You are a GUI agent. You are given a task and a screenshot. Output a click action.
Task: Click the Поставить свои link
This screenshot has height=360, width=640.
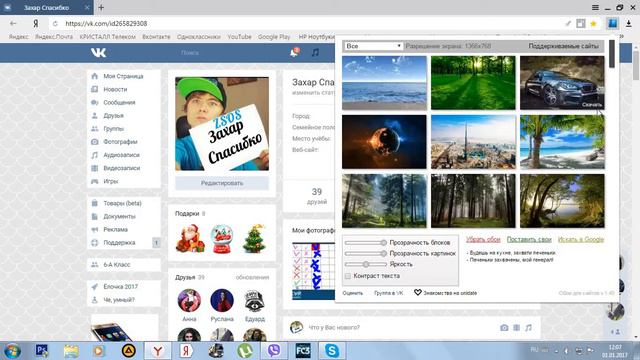pos(529,240)
